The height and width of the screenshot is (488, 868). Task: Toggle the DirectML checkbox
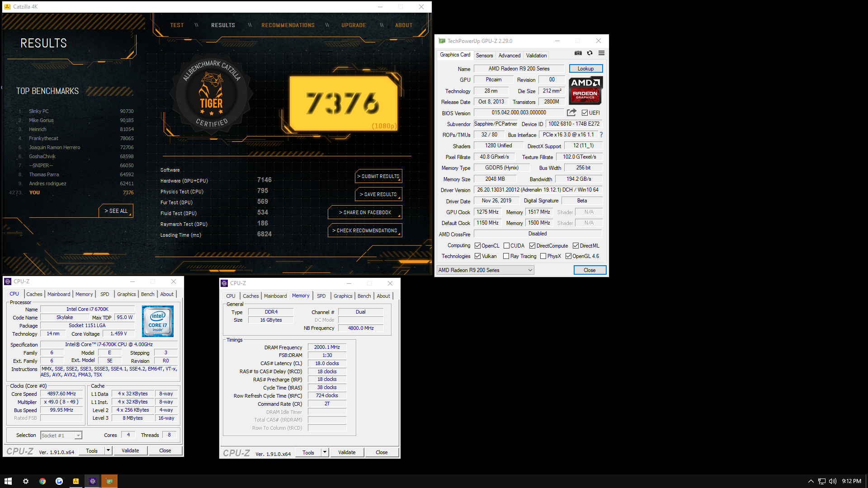[x=576, y=246]
